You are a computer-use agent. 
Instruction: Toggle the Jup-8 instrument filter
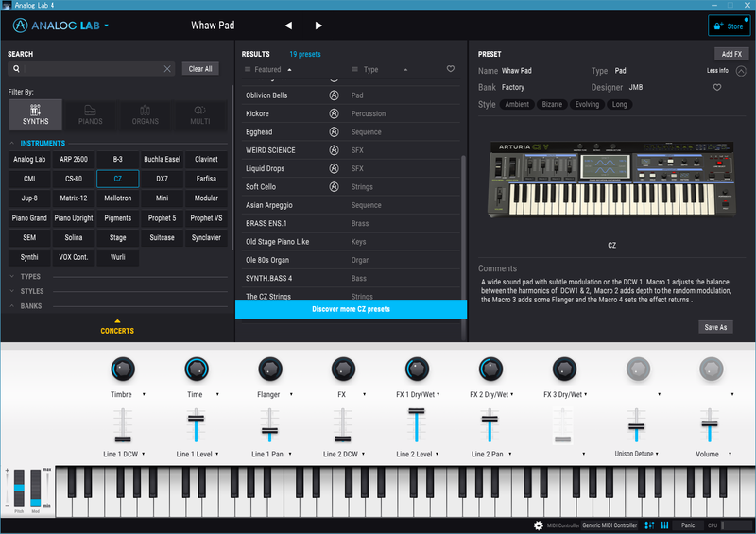click(x=29, y=198)
